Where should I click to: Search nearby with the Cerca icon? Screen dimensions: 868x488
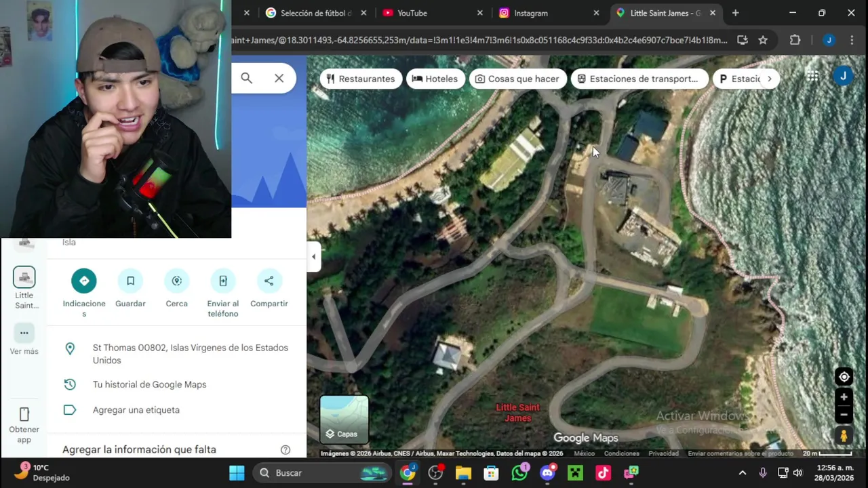click(176, 281)
